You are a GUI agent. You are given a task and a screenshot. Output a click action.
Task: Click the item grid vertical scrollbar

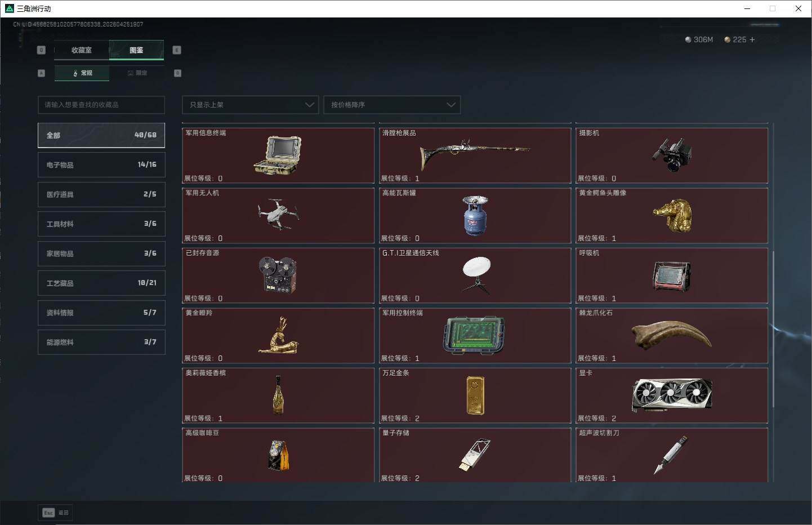click(774, 328)
